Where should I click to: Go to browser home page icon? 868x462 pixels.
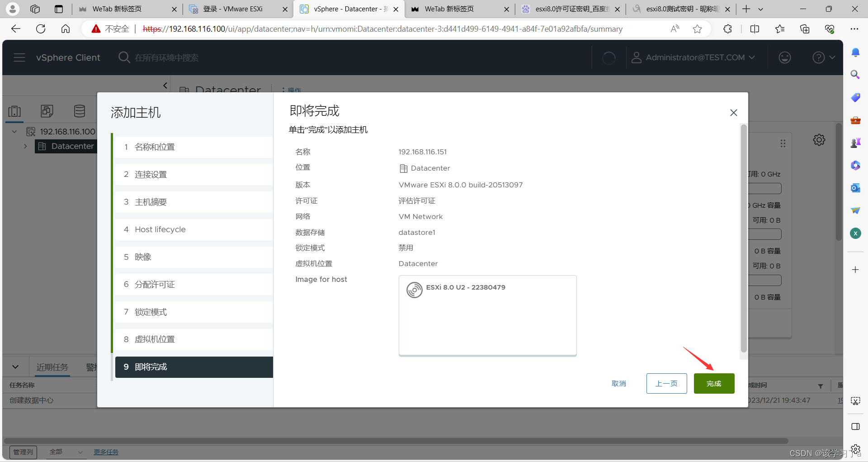click(66, 29)
